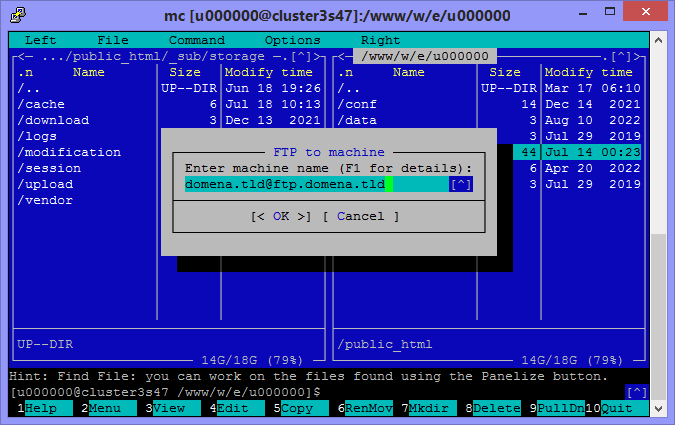675x425 pixels.
Task: Open command line history [^]
Action: (x=637, y=392)
